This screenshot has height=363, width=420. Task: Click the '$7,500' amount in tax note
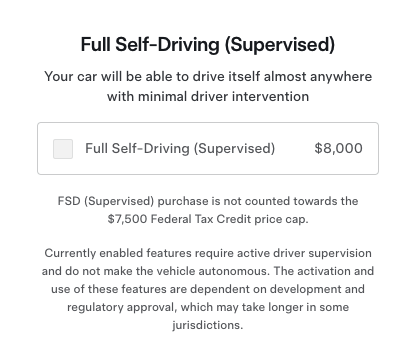pos(127,219)
